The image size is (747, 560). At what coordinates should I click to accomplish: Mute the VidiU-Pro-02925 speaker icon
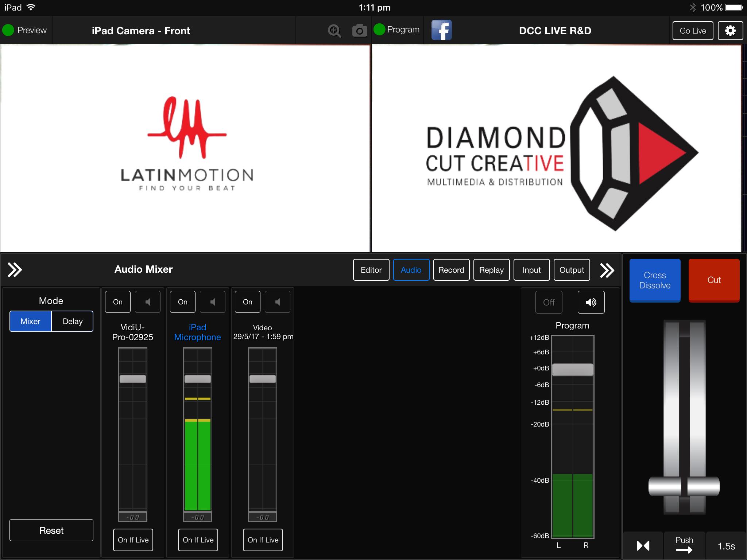tap(148, 302)
